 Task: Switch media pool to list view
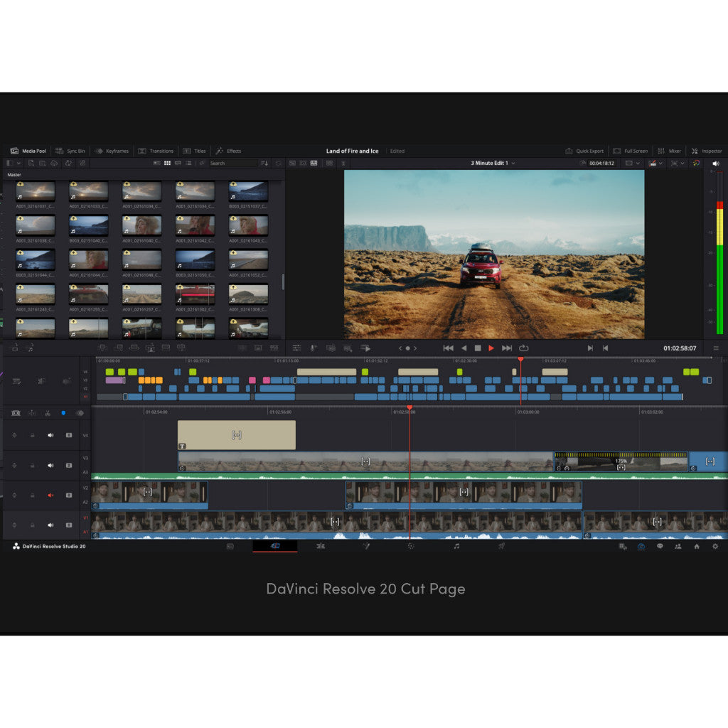click(188, 163)
